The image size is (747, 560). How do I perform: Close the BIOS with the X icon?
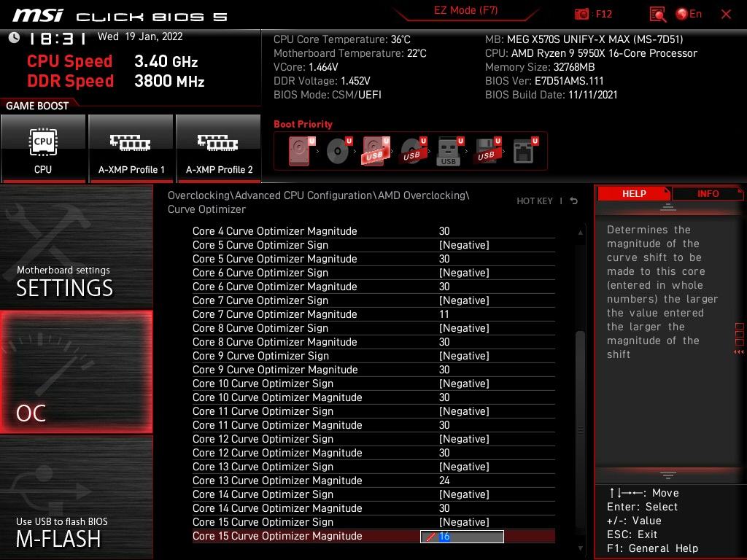(x=726, y=15)
